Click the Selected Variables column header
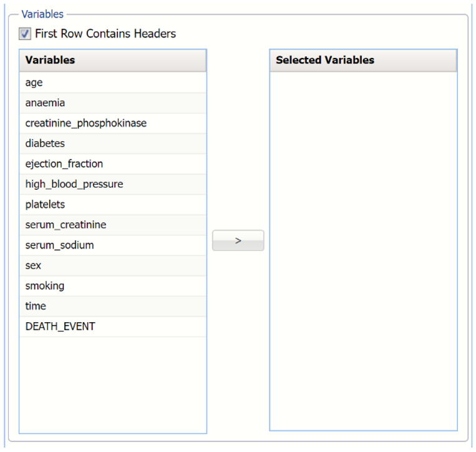 coord(363,61)
